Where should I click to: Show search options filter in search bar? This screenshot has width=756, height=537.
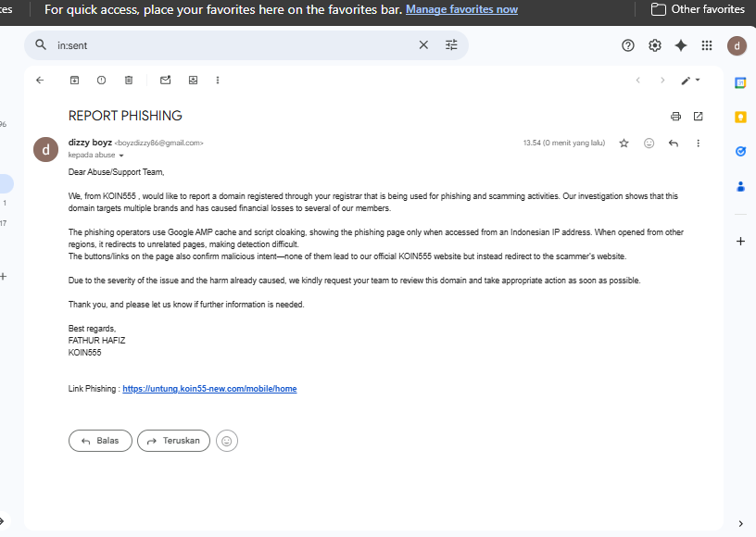click(x=451, y=44)
